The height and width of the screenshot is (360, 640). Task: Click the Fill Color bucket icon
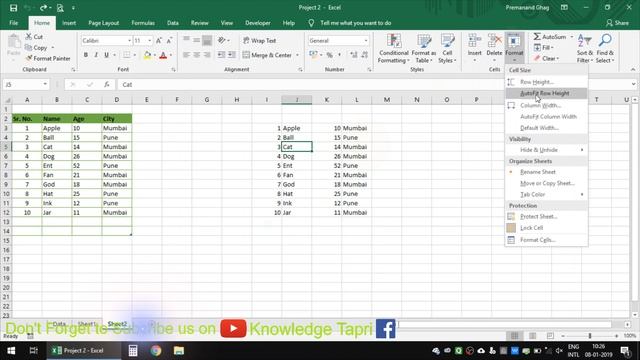147,55
